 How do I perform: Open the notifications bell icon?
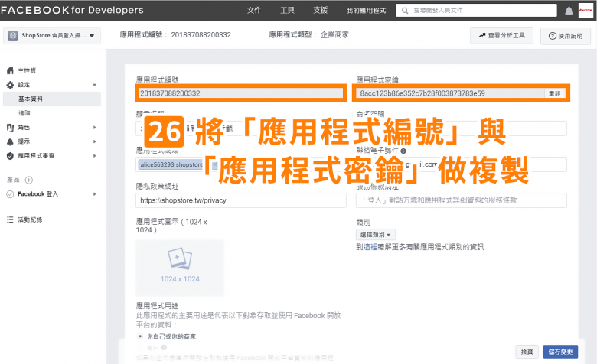569,11
